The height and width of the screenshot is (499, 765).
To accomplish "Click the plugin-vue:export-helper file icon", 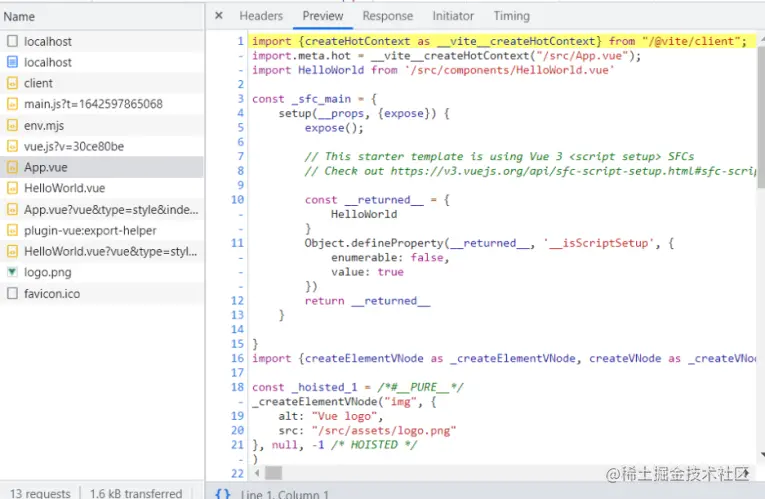I will coord(12,231).
